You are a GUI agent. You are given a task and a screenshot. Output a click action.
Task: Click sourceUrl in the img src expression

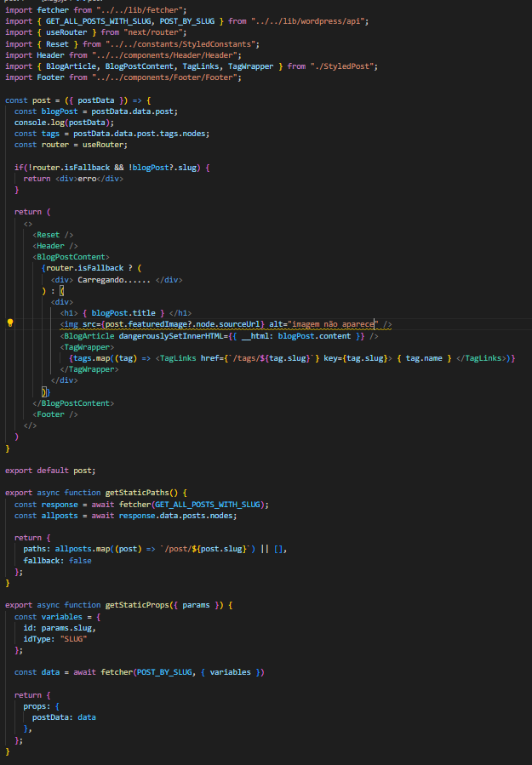click(x=242, y=324)
